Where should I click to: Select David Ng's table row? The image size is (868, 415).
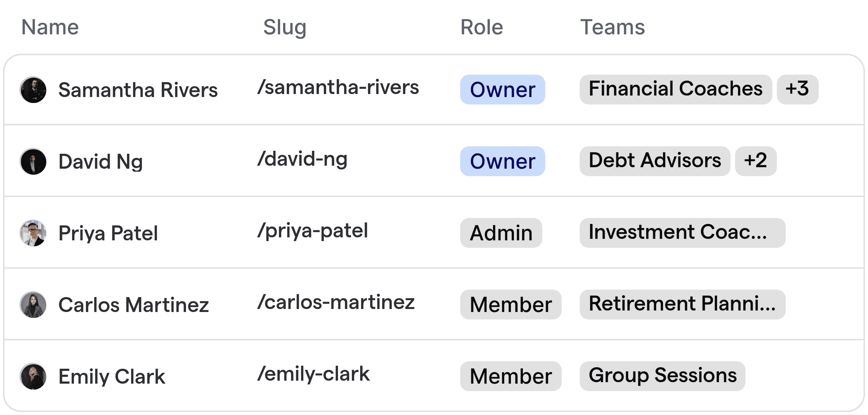tap(434, 161)
